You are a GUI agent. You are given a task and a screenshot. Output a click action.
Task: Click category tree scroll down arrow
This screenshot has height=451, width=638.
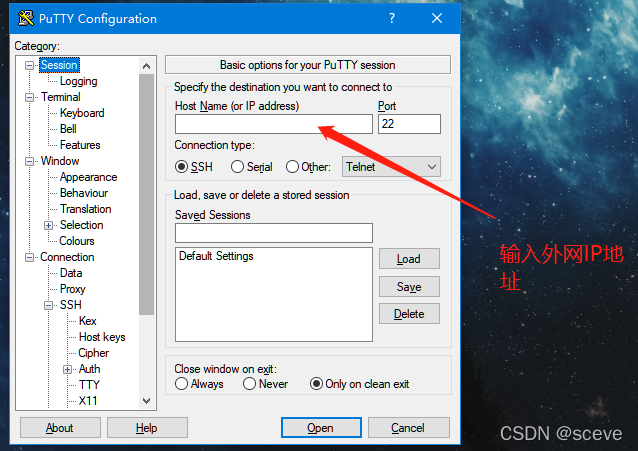point(146,401)
